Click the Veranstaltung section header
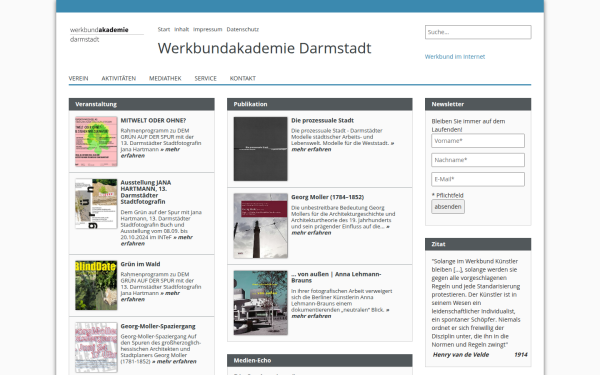 point(142,104)
